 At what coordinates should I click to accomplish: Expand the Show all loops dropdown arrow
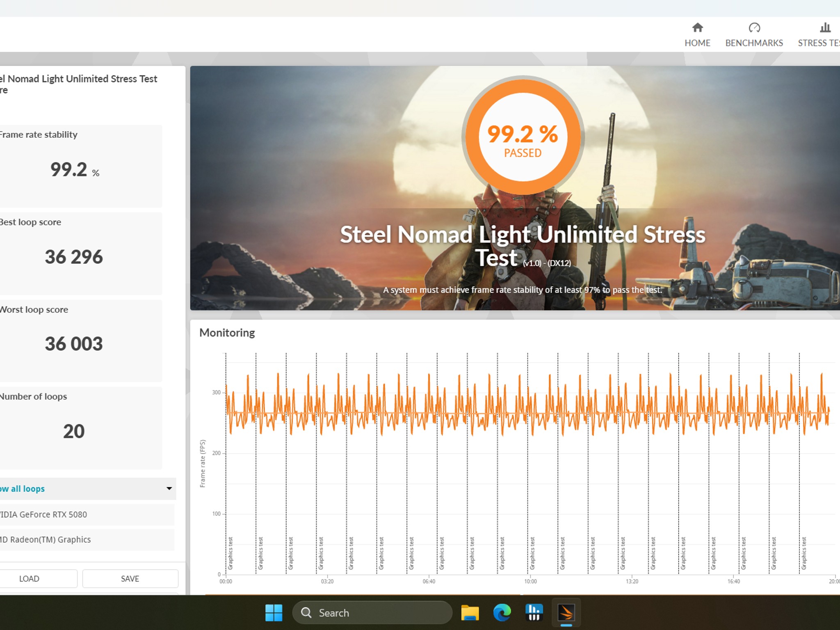(169, 488)
